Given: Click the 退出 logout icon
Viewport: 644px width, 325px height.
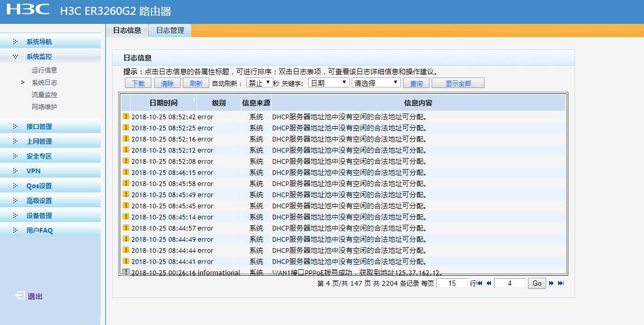Looking at the screenshot, I should (x=20, y=296).
